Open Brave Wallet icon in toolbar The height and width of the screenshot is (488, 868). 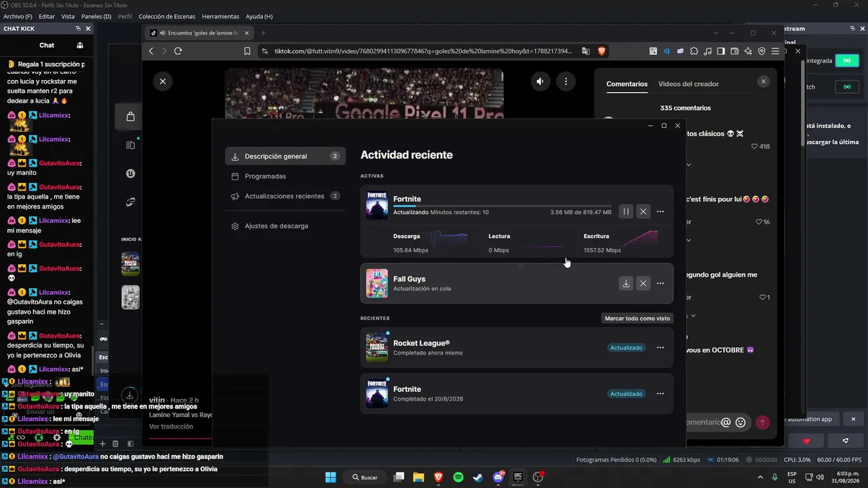point(735,51)
